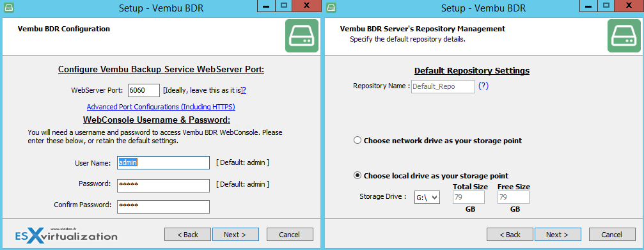Close the Vembu BDR Configuration setup window
Image resolution: width=644 pixels, height=250 pixels.
[307, 6]
